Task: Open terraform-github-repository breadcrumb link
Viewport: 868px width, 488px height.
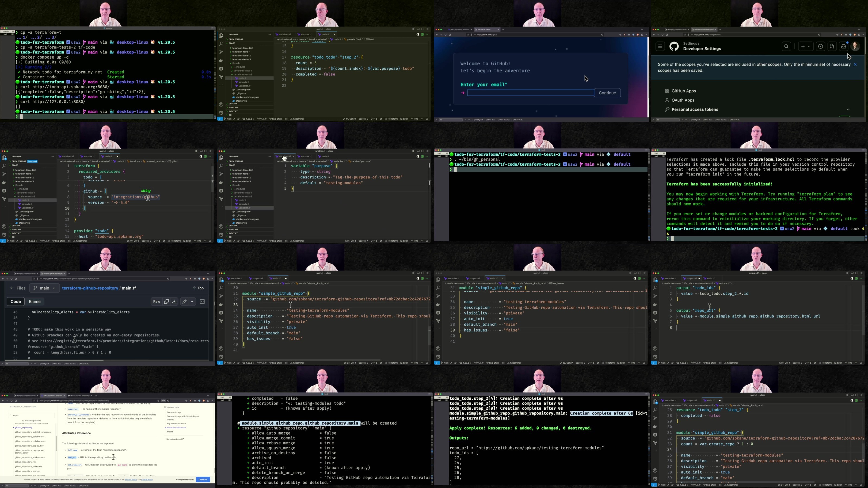Action: pos(90,288)
